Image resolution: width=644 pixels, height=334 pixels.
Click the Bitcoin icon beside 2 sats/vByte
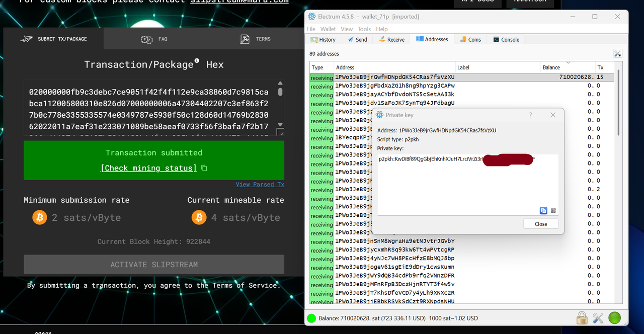tap(40, 218)
